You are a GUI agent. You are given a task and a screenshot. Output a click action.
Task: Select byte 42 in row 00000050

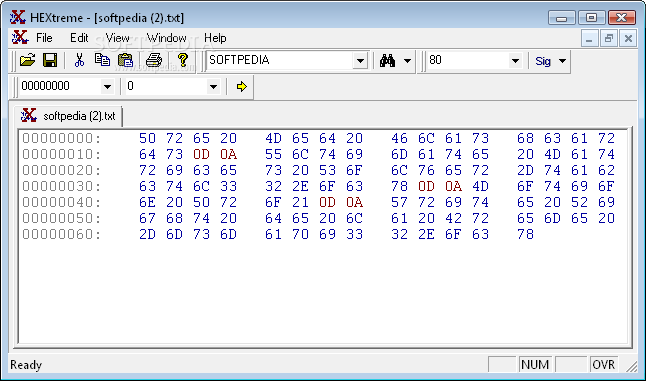(x=453, y=218)
